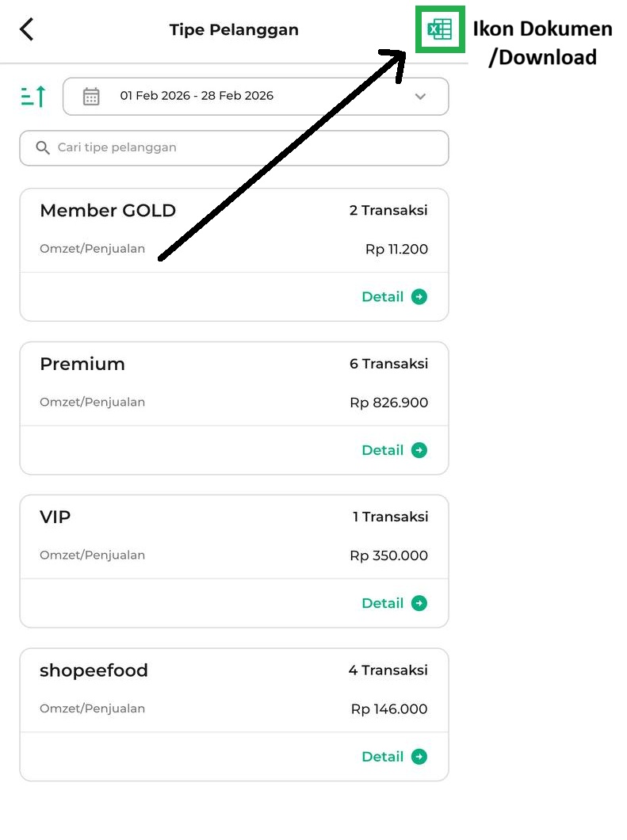Click the arrow icon beside Premium Detail

(419, 450)
